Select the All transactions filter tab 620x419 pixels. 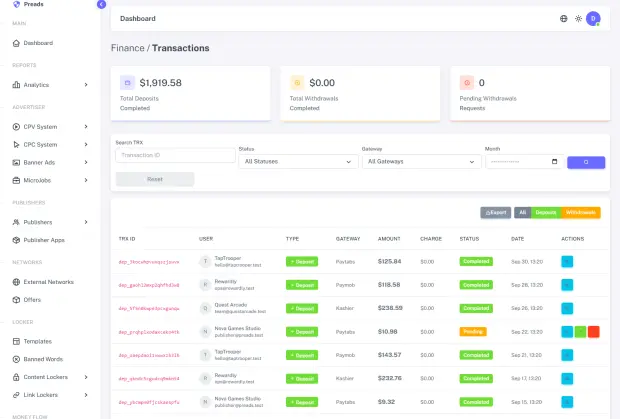(522, 213)
